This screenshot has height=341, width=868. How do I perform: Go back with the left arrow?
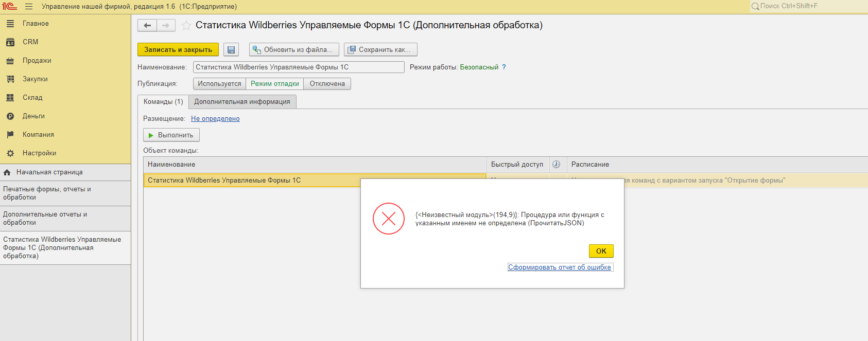pos(147,25)
